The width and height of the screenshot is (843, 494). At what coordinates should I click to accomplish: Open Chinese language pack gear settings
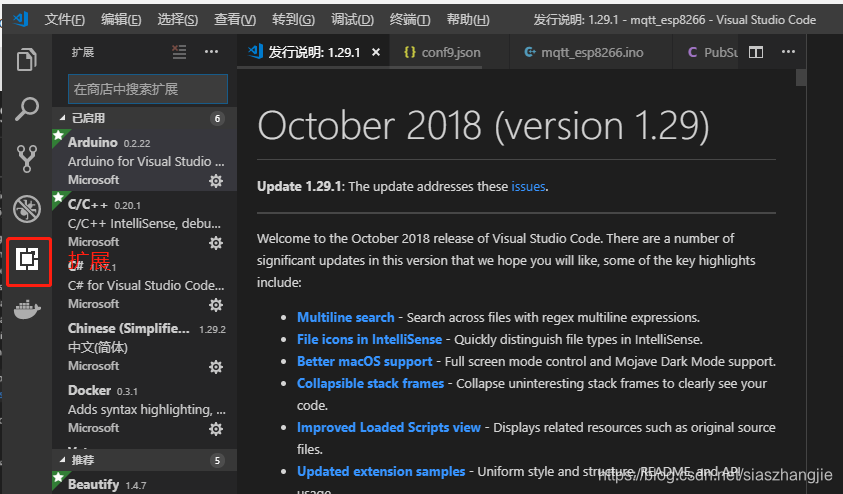[x=216, y=367]
